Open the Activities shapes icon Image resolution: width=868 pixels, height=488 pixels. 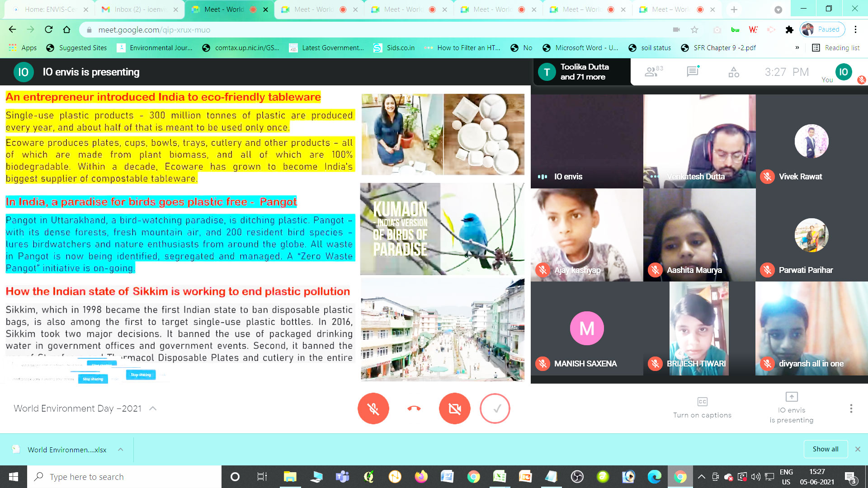point(734,72)
